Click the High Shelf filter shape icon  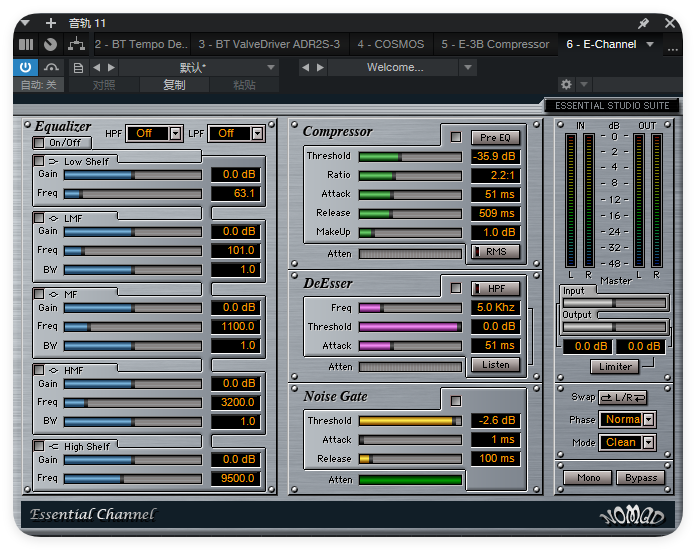54,447
